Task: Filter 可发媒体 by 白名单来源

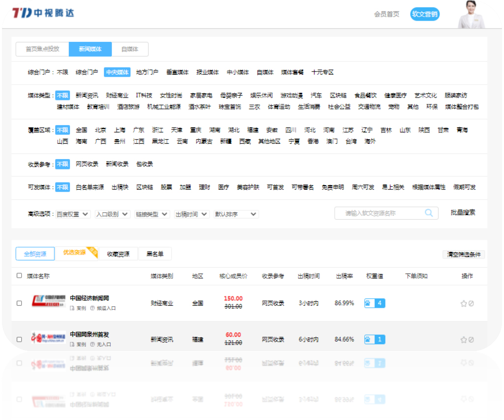Action: point(90,187)
